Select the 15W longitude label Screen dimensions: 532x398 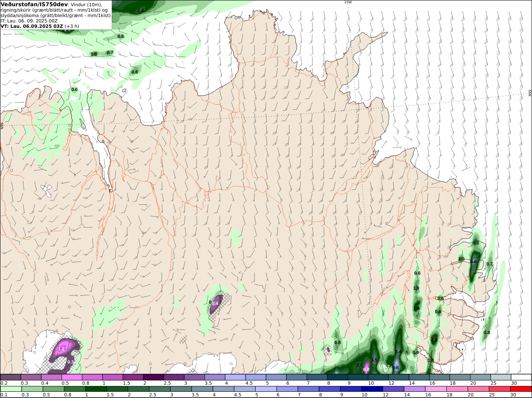pyautogui.click(x=348, y=2)
